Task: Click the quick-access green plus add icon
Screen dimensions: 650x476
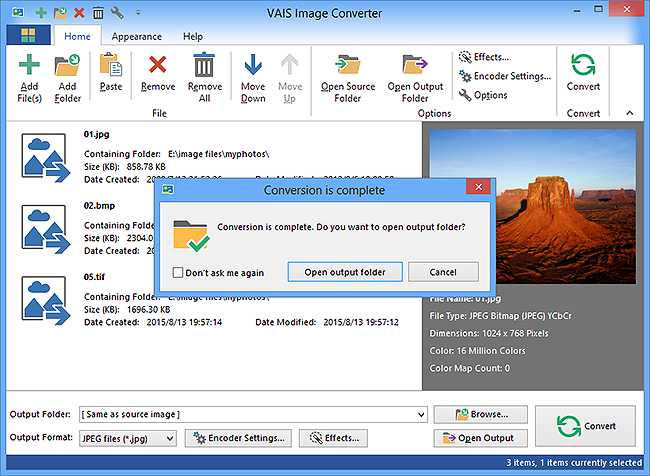Action: (x=41, y=13)
